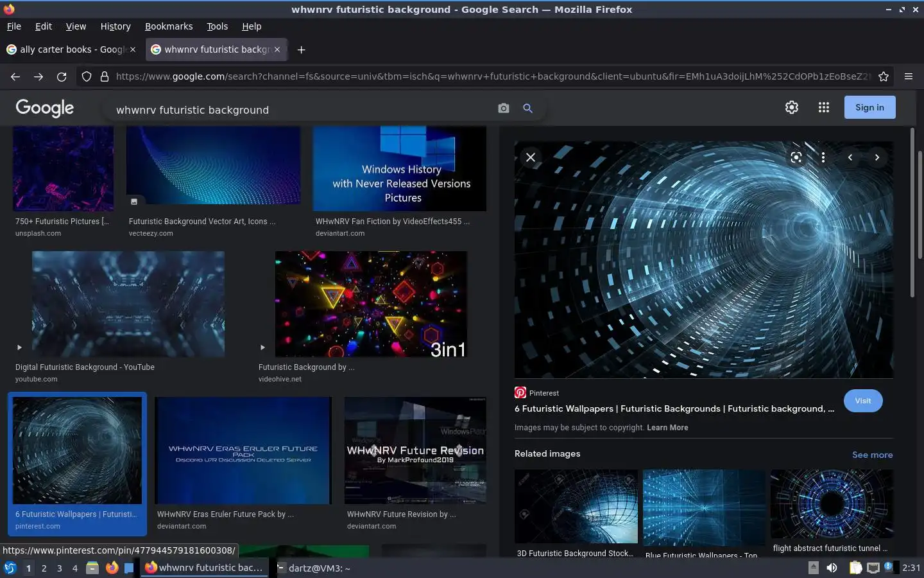Open the Help menu
924x578 pixels.
click(x=252, y=26)
